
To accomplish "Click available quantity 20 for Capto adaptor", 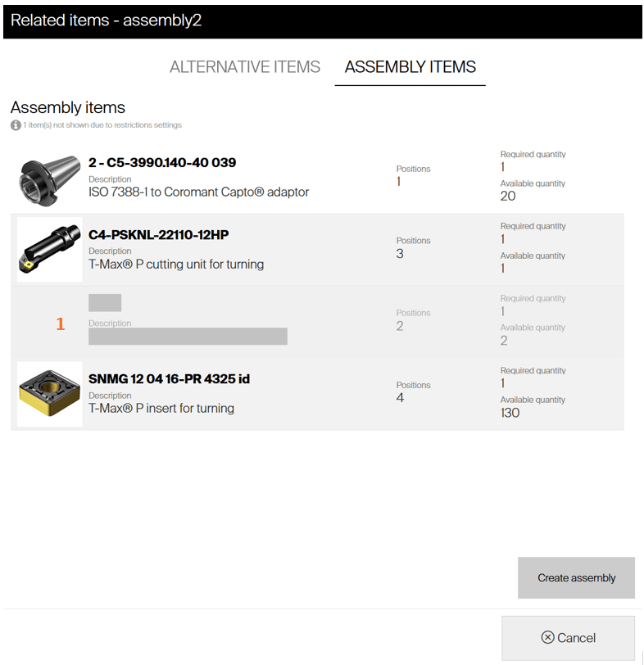I will coord(508,197).
